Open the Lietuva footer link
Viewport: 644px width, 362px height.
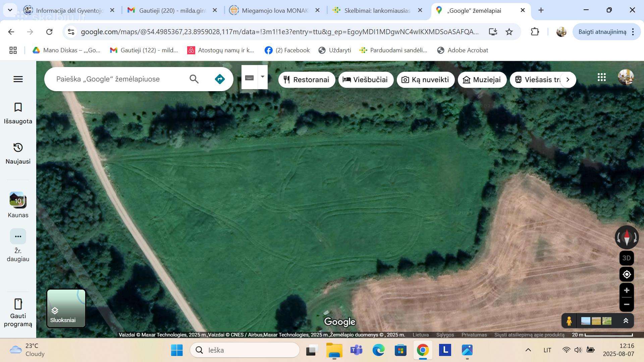(421, 335)
